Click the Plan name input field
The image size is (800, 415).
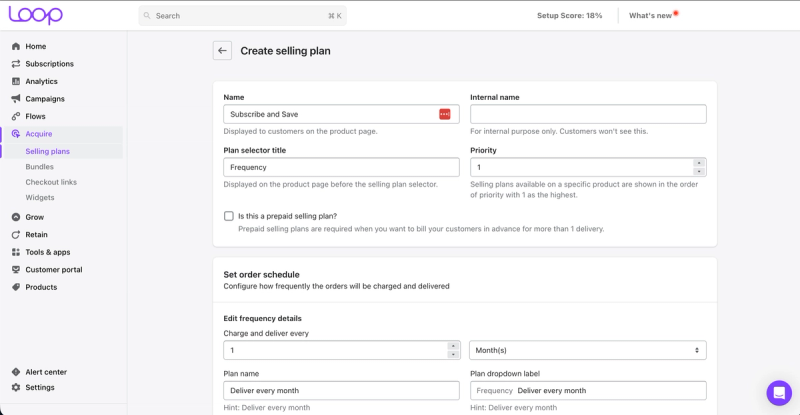click(341, 390)
